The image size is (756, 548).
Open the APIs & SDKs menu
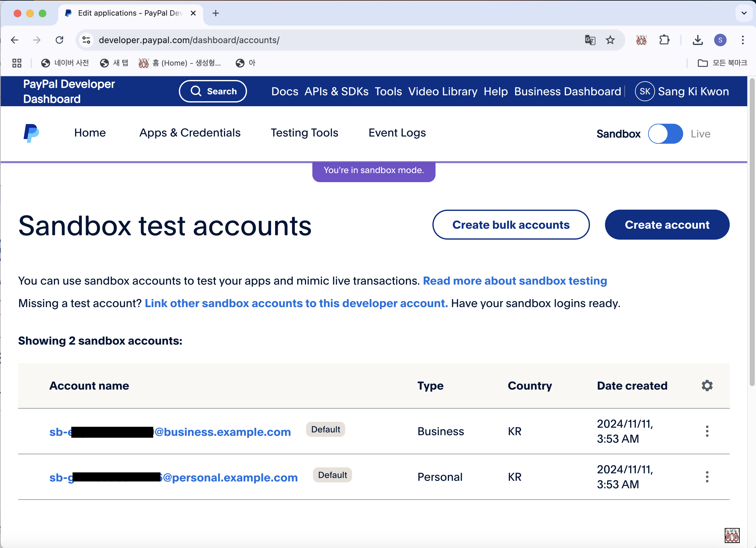click(336, 91)
